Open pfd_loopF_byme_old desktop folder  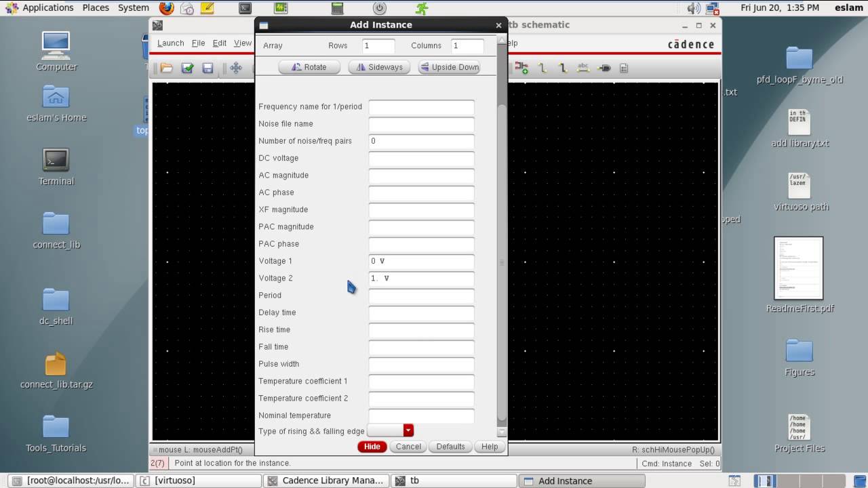[800, 65]
